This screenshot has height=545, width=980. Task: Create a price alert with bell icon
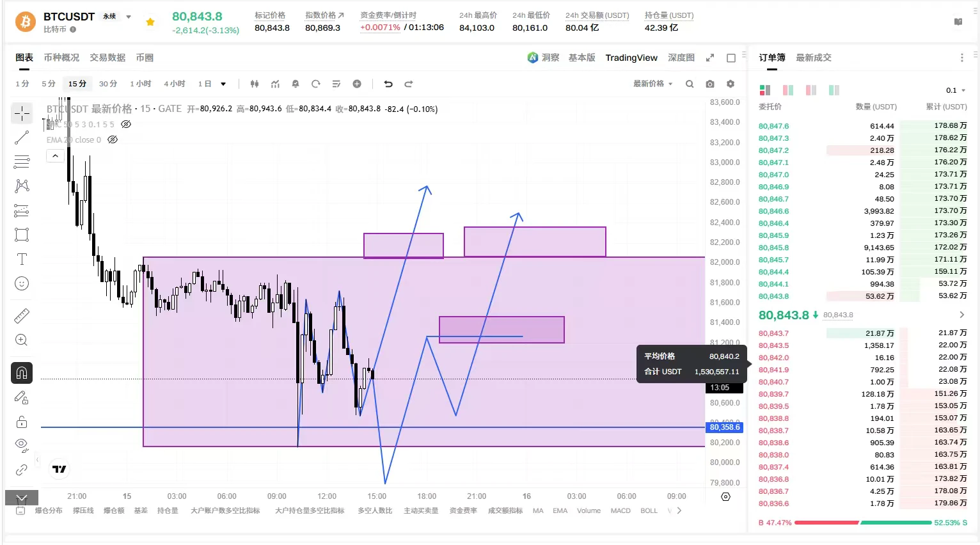[x=296, y=84]
